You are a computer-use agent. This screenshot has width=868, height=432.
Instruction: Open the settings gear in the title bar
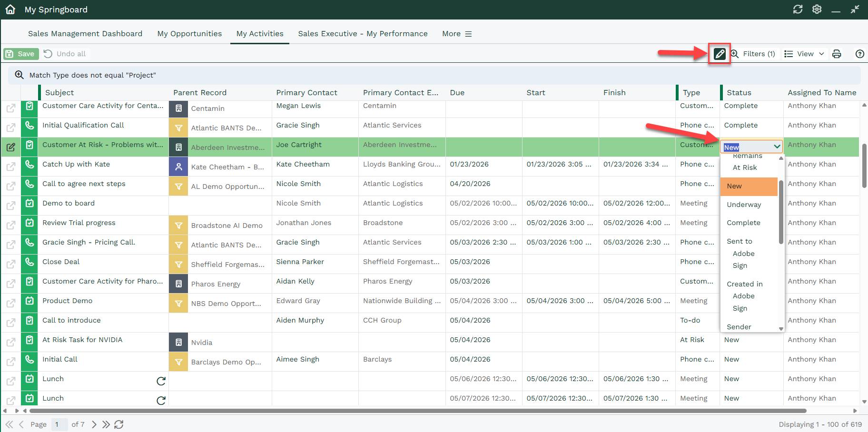[817, 10]
